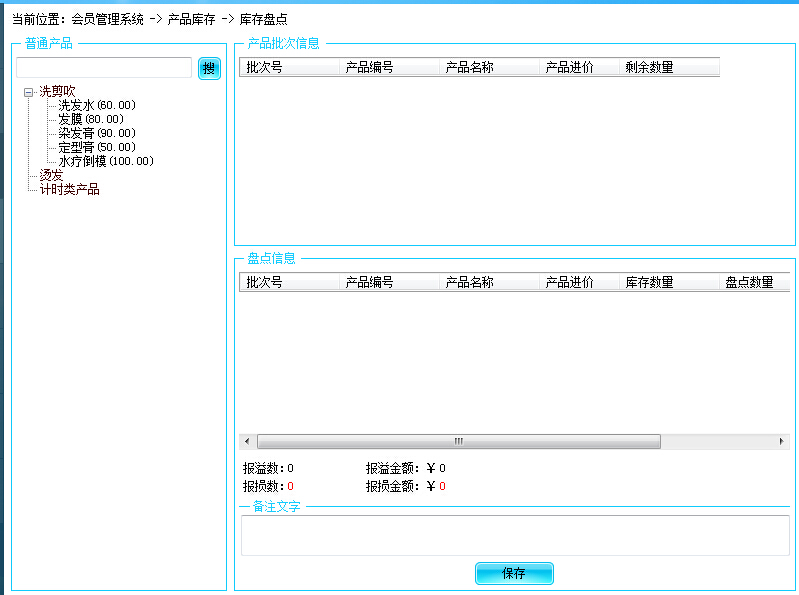Viewport: 799px width, 595px height.
Task: Pick 定型膏 (50.00) in tree
Action: point(96,147)
